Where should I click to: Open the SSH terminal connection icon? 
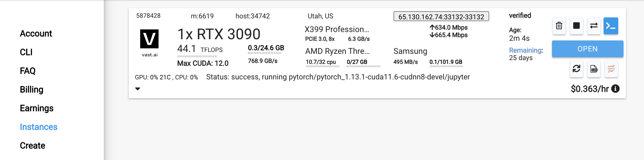click(611, 26)
